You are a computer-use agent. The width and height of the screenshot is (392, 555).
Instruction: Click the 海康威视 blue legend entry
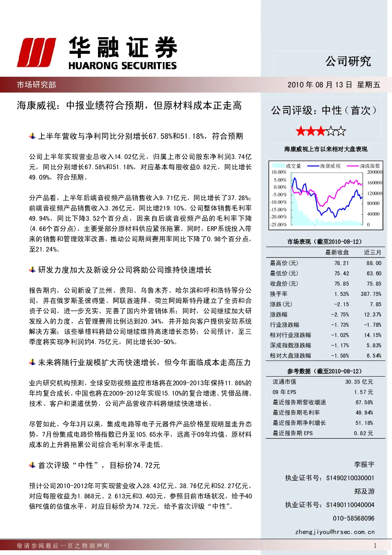[324, 166]
